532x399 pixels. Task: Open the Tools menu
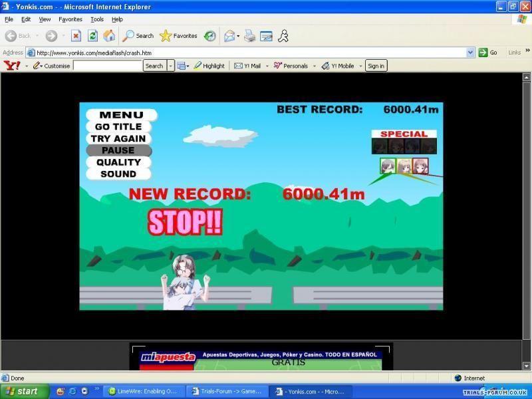(97, 19)
